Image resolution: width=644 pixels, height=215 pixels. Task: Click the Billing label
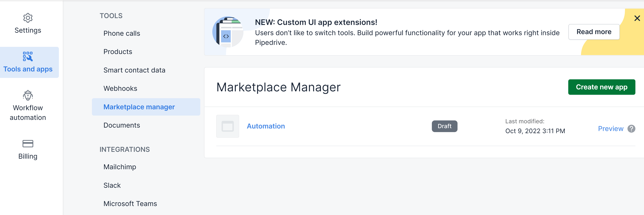point(28,156)
